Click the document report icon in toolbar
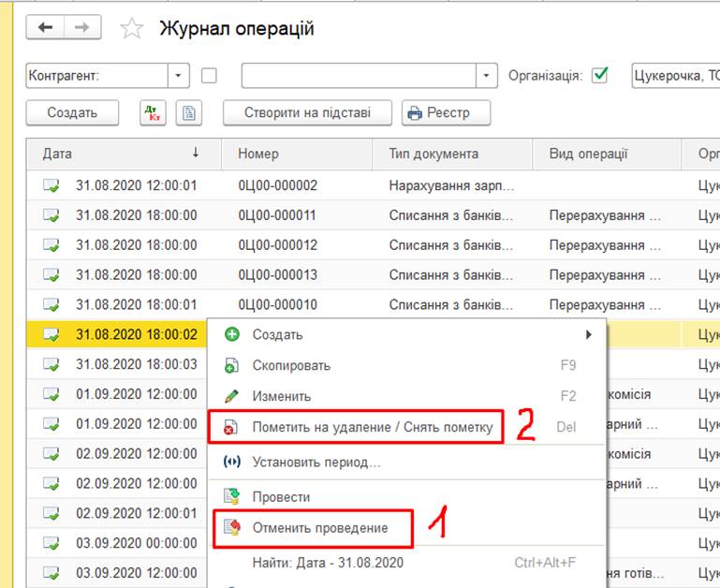Image resolution: width=720 pixels, height=588 pixels. (x=188, y=113)
